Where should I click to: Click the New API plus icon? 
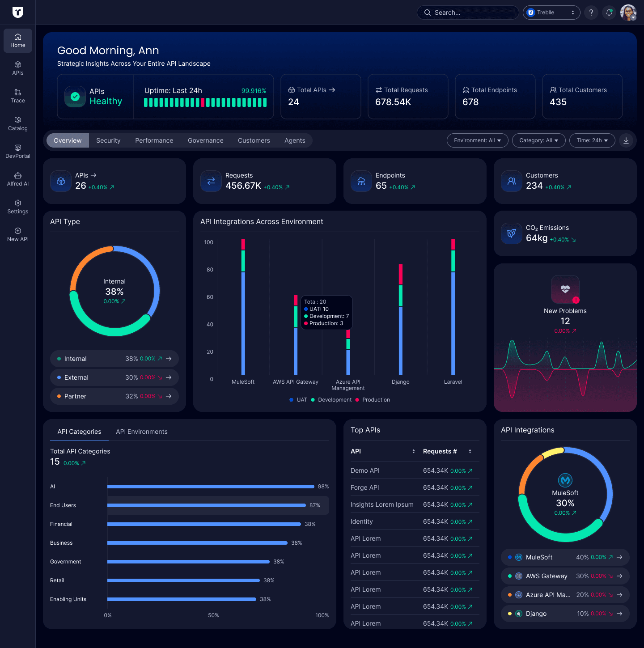click(x=18, y=231)
